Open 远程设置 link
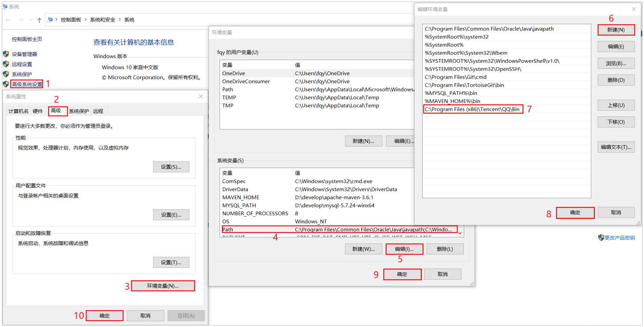Viewport: 644px width, 327px height. [x=22, y=64]
